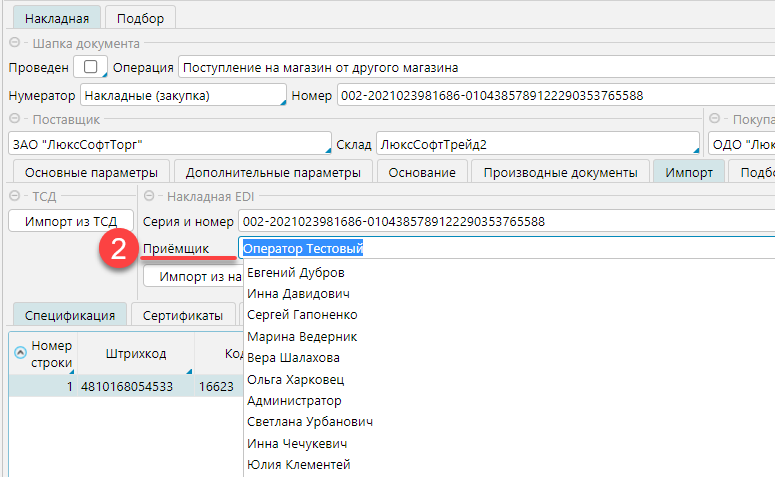Switch to the Подбор tab
The image size is (775, 477).
click(x=140, y=17)
